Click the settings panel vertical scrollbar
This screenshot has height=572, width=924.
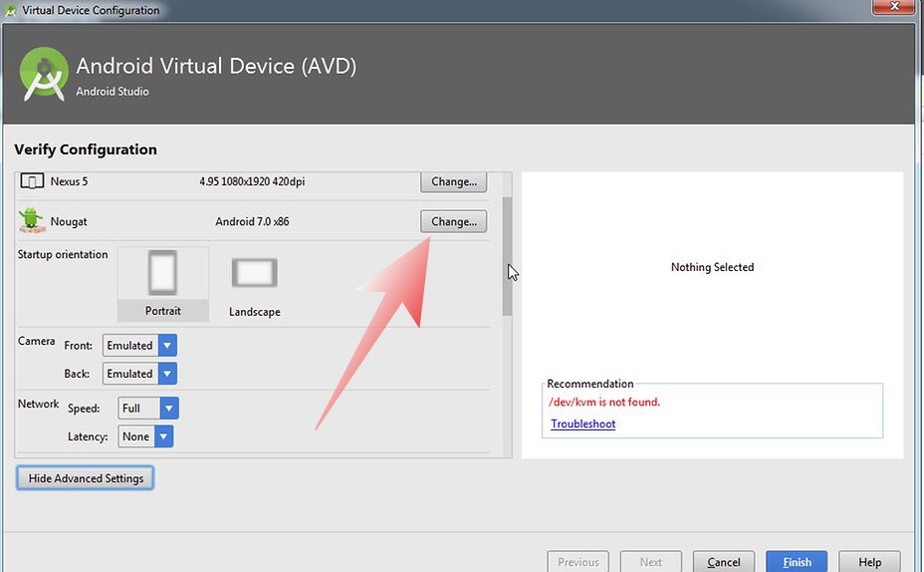(x=507, y=256)
